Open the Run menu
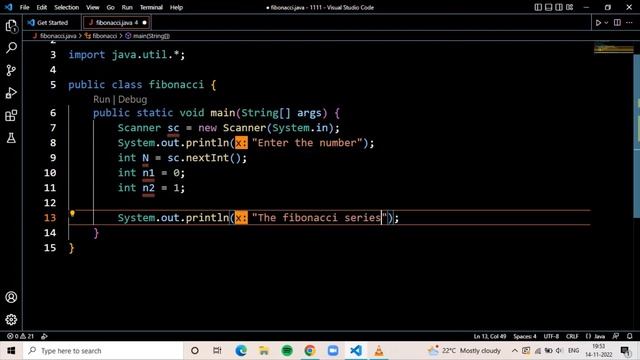640x360 pixels. point(127,7)
